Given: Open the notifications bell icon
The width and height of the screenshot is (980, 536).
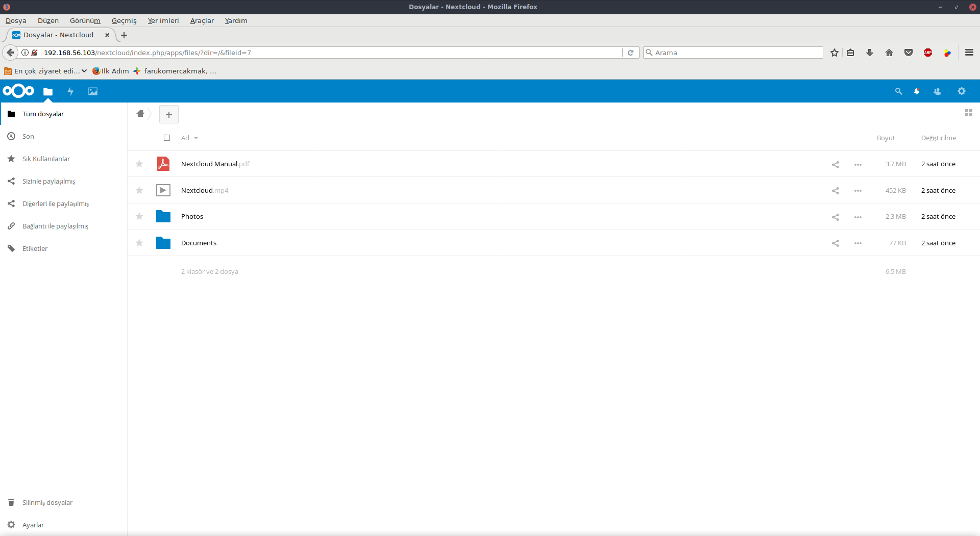Looking at the screenshot, I should [x=917, y=91].
